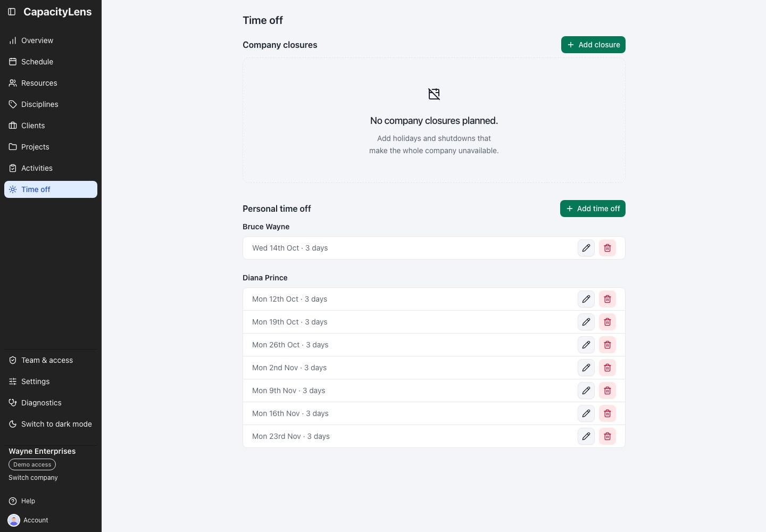Open the account avatar

click(x=14, y=520)
